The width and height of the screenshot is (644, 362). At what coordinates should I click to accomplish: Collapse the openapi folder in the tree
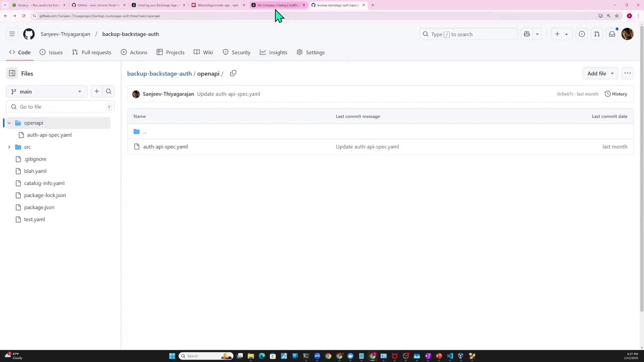pyautogui.click(x=9, y=123)
